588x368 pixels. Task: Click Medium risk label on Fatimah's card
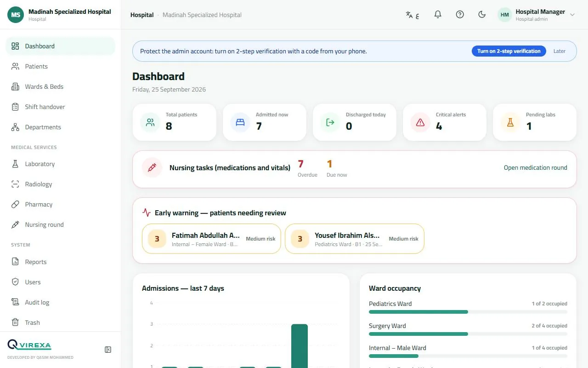coord(260,239)
